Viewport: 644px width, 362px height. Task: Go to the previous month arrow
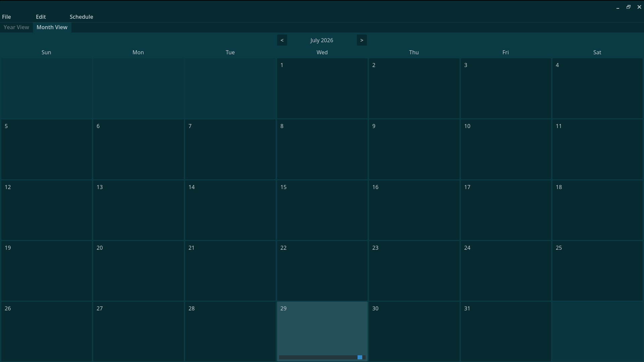click(x=282, y=40)
